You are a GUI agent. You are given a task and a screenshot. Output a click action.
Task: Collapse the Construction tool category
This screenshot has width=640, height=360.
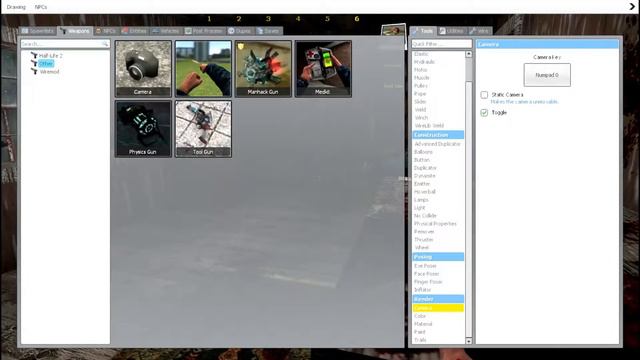pyautogui.click(x=438, y=135)
